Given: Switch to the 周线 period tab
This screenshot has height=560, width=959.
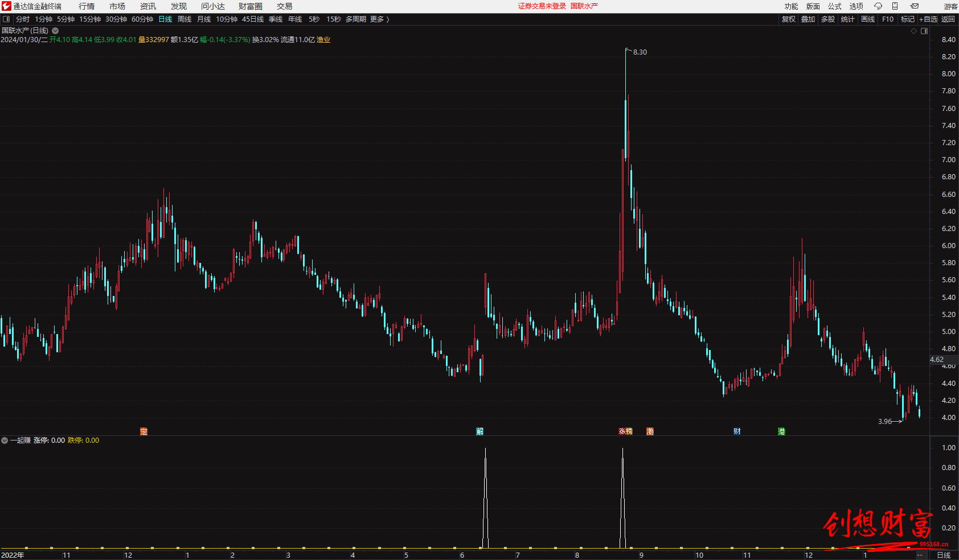Looking at the screenshot, I should point(185,19).
